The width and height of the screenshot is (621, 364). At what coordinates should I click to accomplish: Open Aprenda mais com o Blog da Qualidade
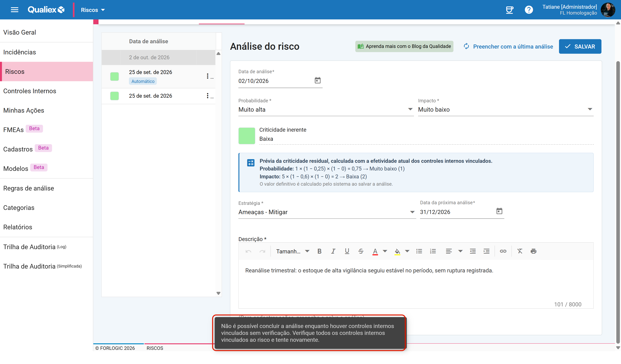point(404,46)
